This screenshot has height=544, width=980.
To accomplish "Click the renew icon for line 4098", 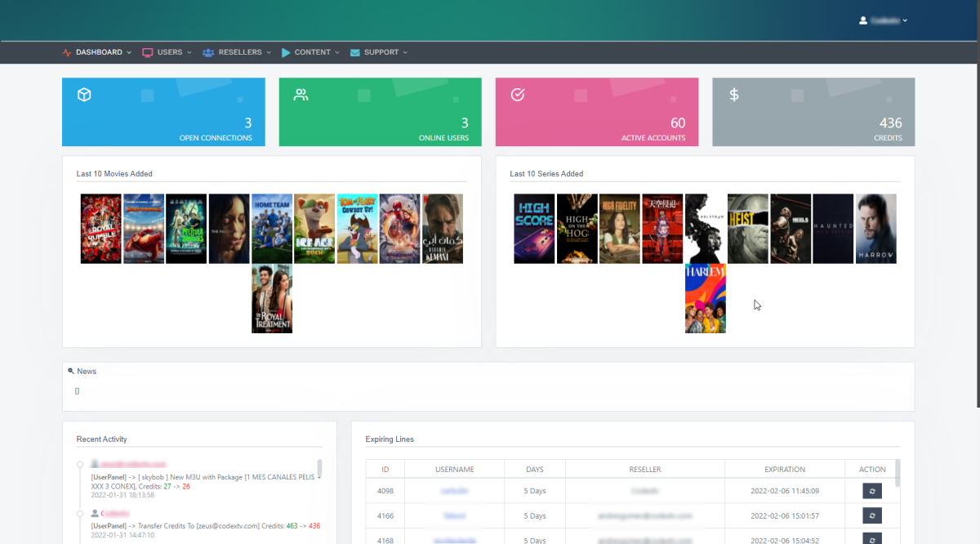I will point(872,491).
